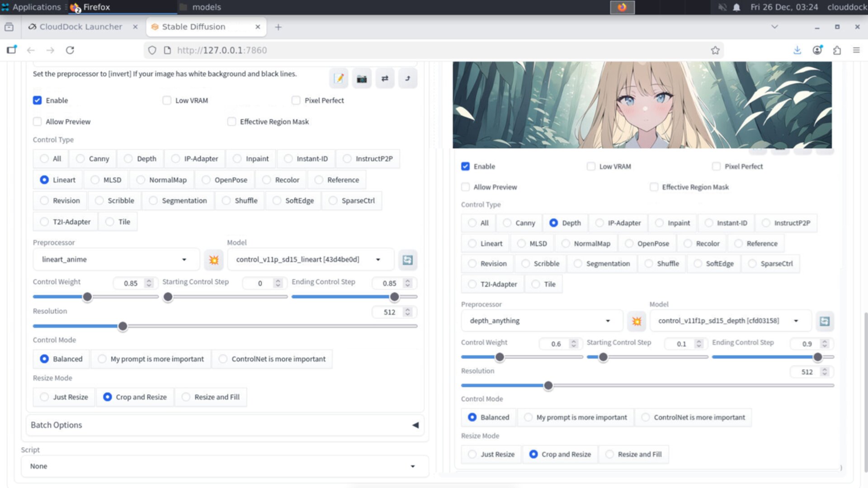Image resolution: width=868 pixels, height=488 pixels.
Task: Choose Resize and Fill on right
Action: click(610, 454)
